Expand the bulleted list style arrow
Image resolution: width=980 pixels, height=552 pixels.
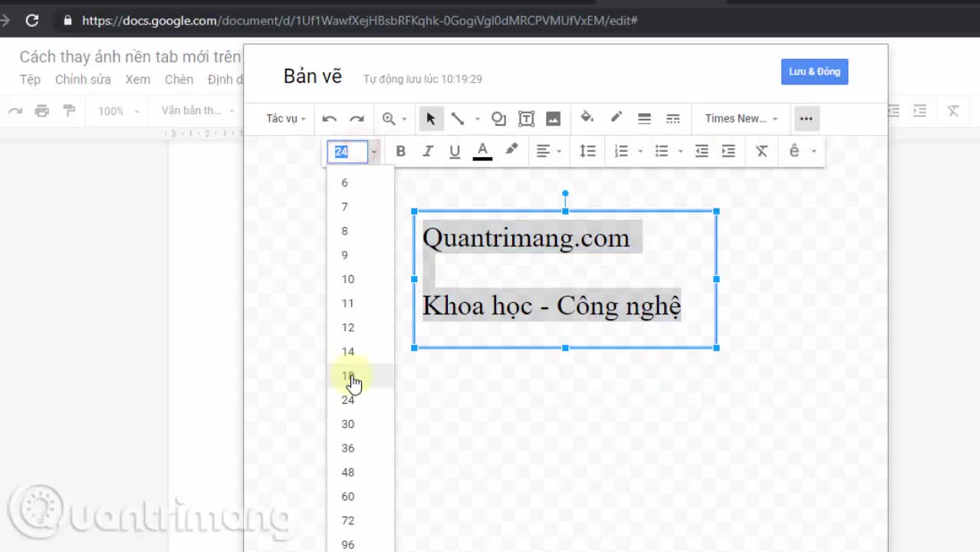(680, 152)
